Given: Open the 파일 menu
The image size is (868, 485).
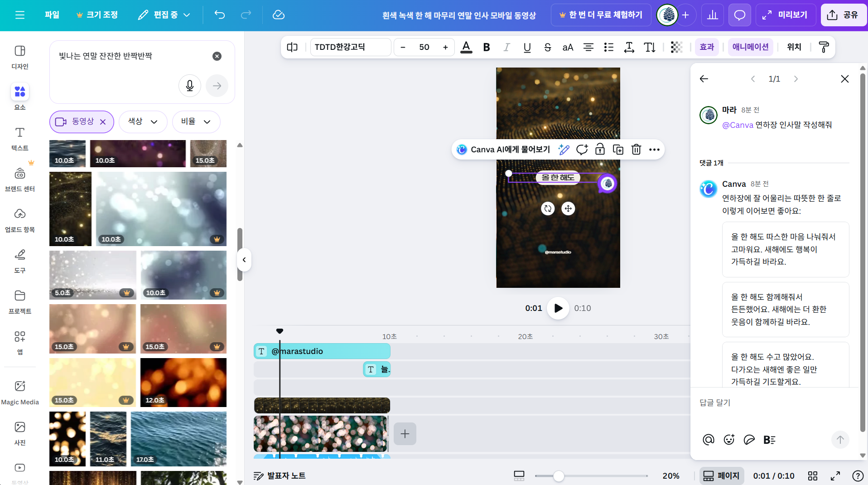Looking at the screenshot, I should coord(52,15).
